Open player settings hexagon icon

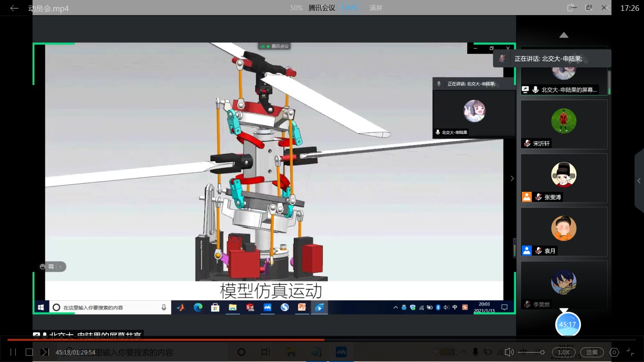[x=614, y=352]
